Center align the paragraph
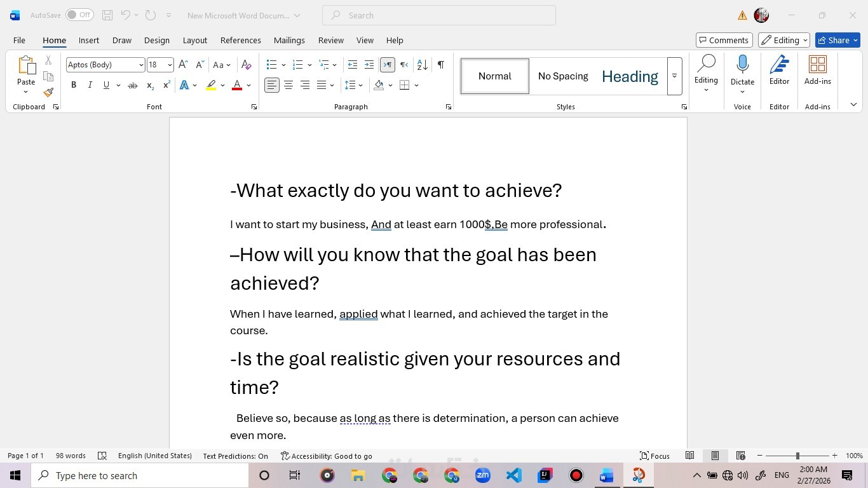 (288, 85)
